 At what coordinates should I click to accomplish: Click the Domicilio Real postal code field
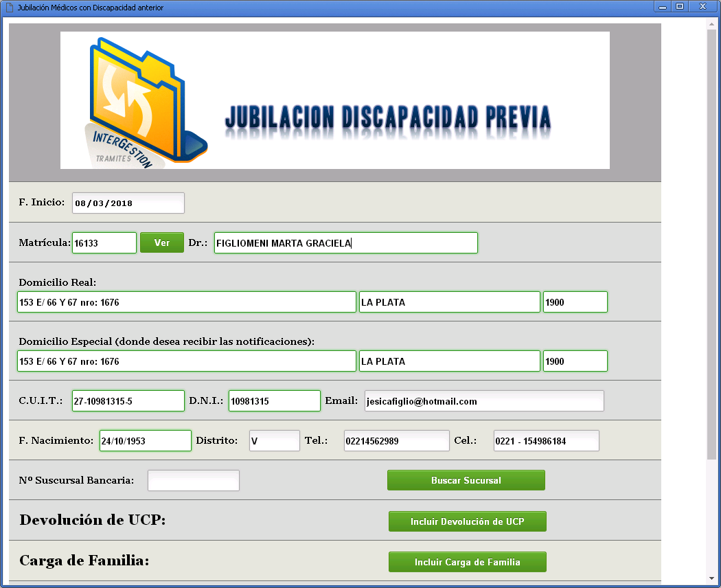pyautogui.click(x=575, y=302)
